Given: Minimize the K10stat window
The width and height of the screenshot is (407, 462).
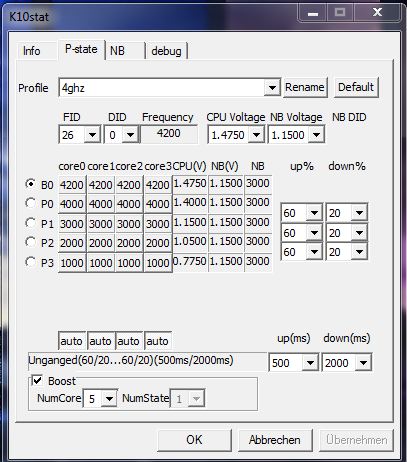Looking at the screenshot, I should coord(313,13).
